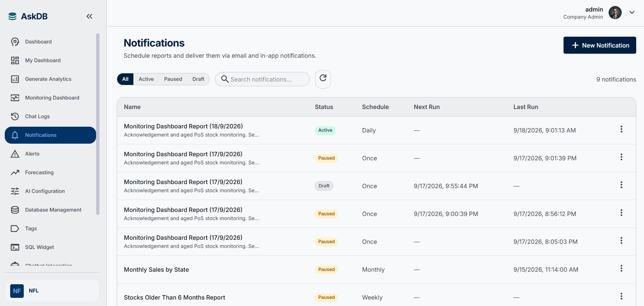
Task: Go to Chat Logs menu label
Action: pyautogui.click(x=37, y=116)
